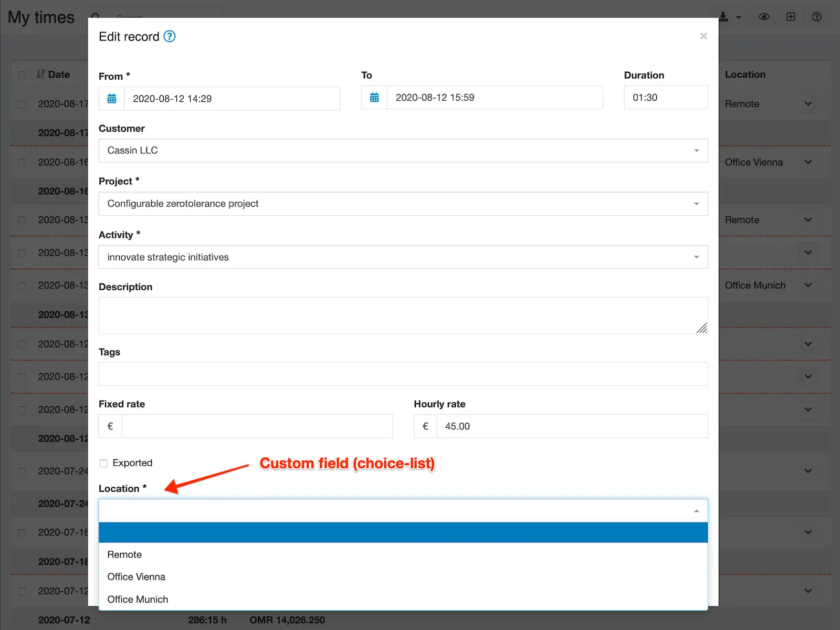840x630 pixels.
Task: Click the Date column header text
Action: (59, 75)
